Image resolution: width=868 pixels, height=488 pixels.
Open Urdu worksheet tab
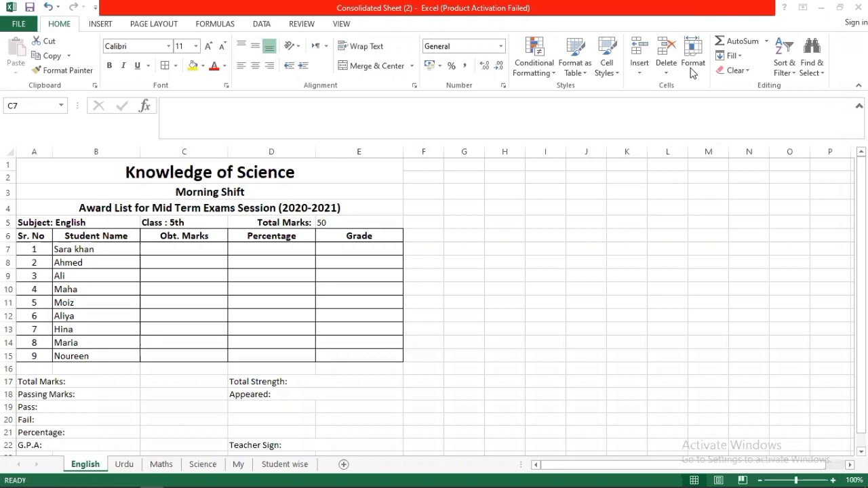click(x=124, y=464)
